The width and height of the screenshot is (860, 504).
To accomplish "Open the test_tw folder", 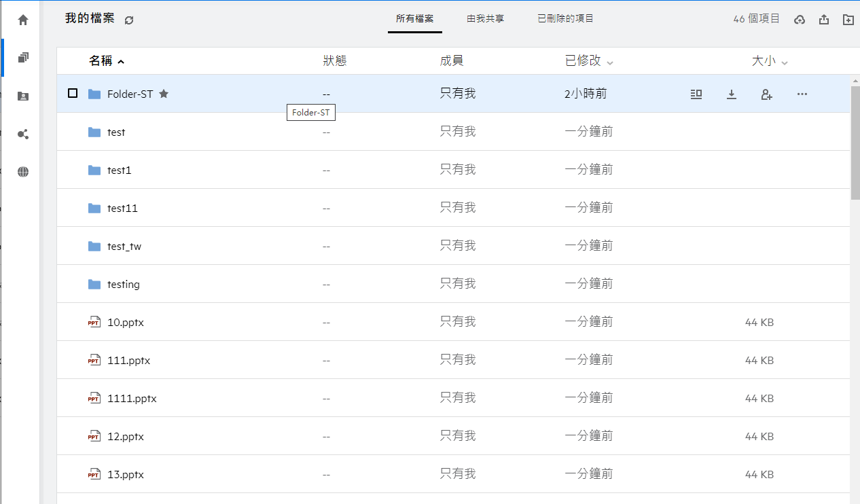I will [124, 247].
